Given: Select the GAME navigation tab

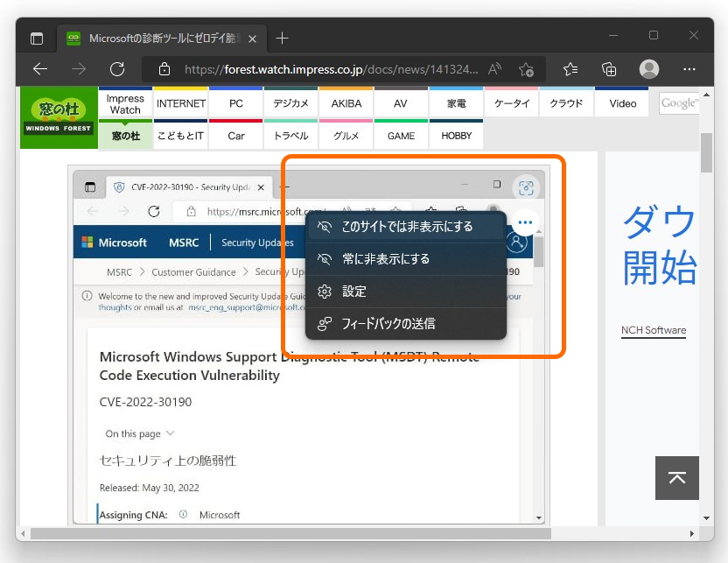Looking at the screenshot, I should coord(401,136).
